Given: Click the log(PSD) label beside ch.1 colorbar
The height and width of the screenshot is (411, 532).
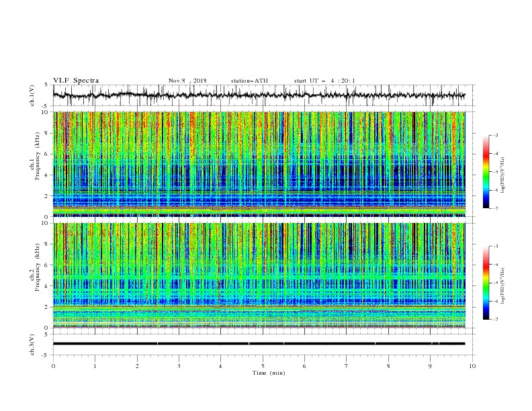Looking at the screenshot, I should point(503,175).
